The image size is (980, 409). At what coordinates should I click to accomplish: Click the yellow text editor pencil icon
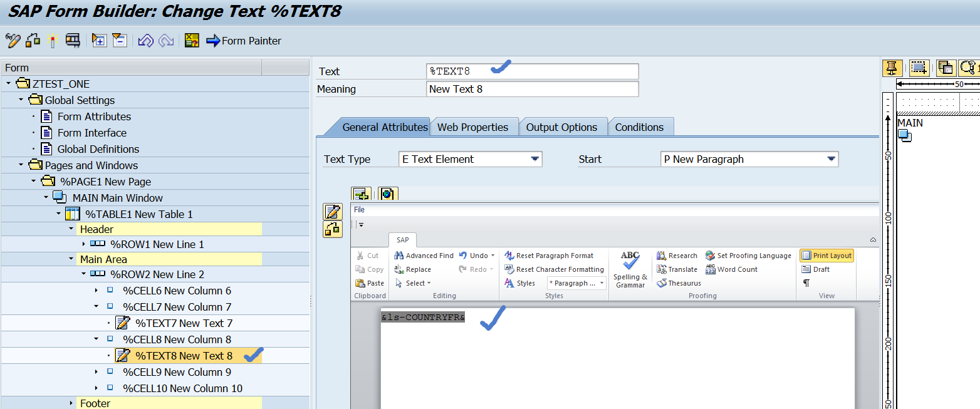pos(332,212)
